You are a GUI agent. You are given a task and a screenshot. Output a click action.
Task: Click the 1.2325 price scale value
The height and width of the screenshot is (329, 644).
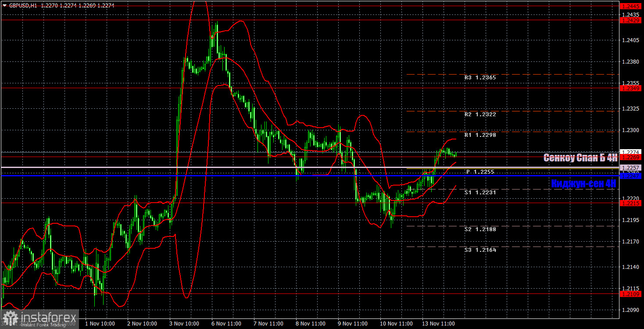tap(631, 109)
